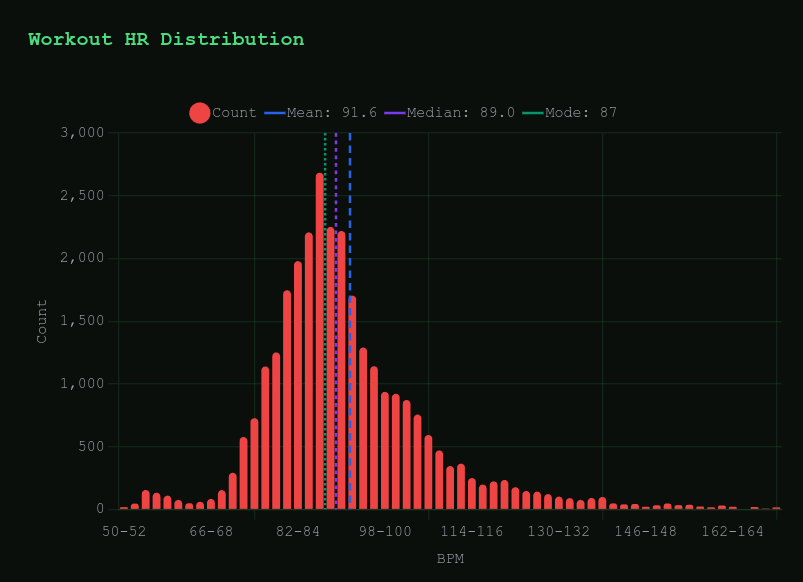Click the 98-100 x-axis tick label

pyautogui.click(x=385, y=531)
